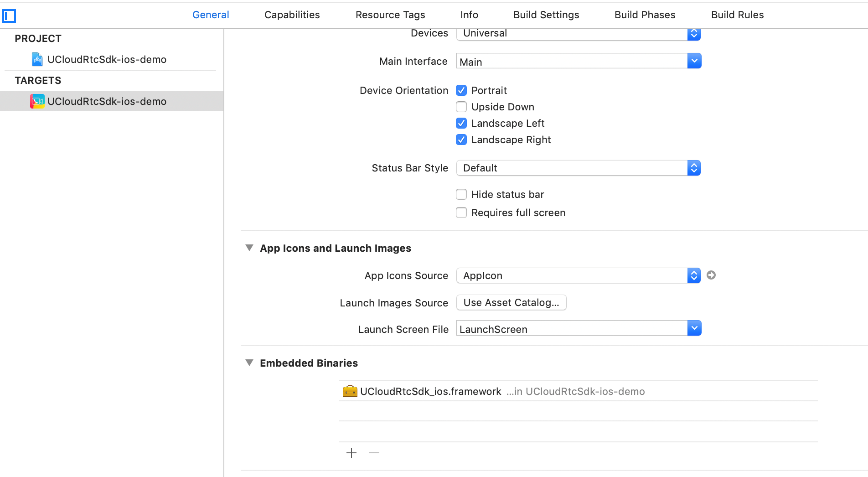
Task: Collapse the Embedded Binaries section
Action: click(x=249, y=363)
